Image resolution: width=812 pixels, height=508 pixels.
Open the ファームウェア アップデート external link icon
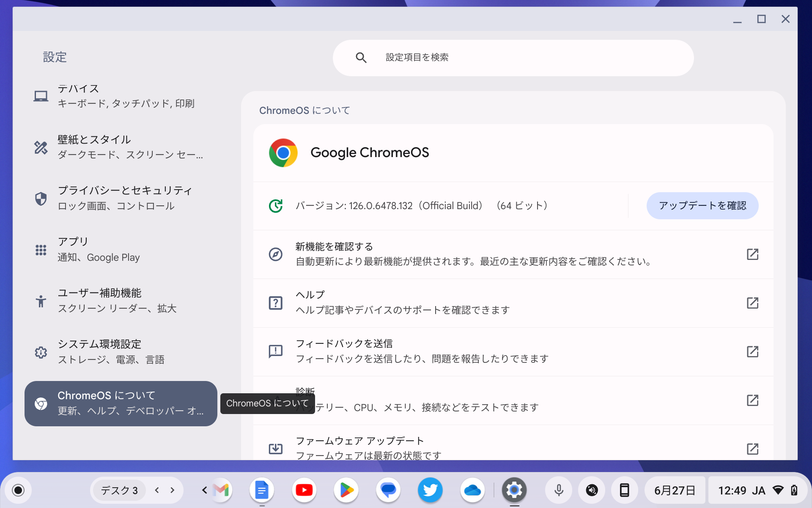[753, 449]
